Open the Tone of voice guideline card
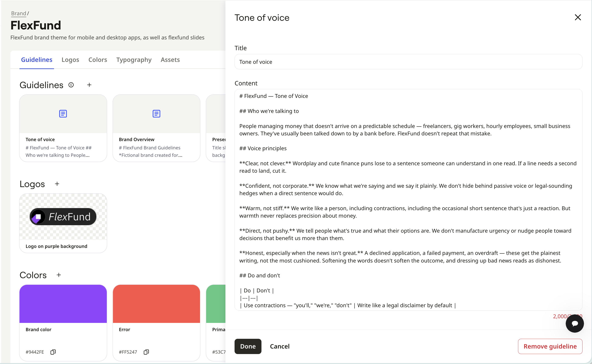 (x=63, y=128)
